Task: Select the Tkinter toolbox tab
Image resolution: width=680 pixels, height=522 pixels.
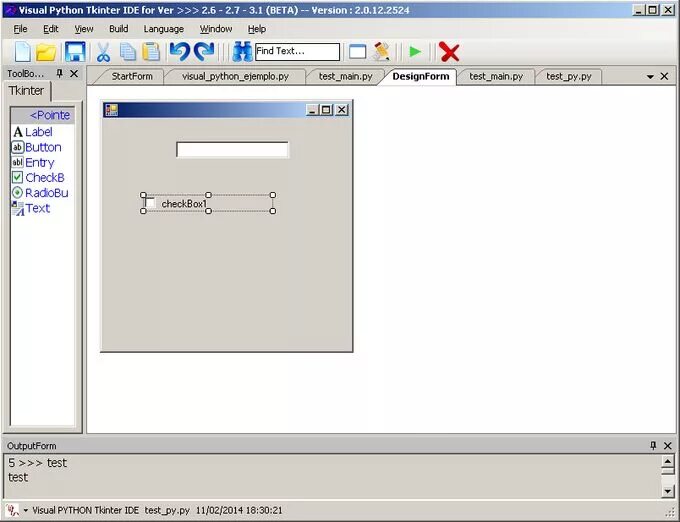Action: 26,91
